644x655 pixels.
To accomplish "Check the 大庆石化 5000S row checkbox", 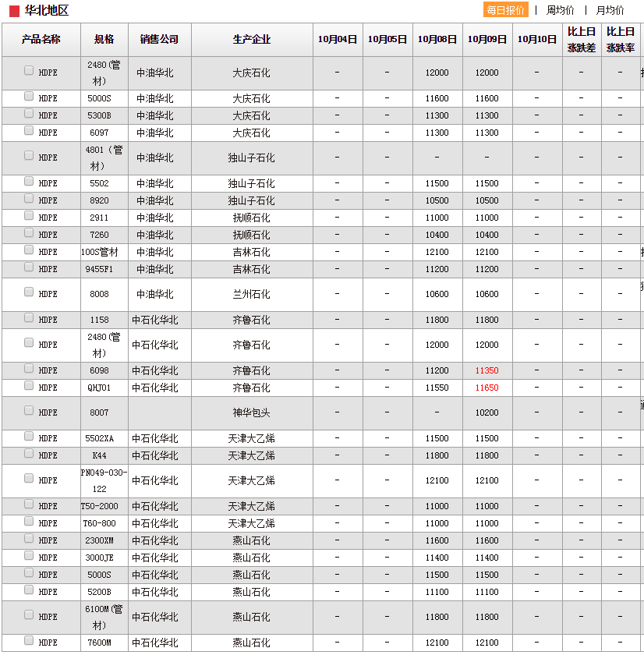I will (x=29, y=96).
